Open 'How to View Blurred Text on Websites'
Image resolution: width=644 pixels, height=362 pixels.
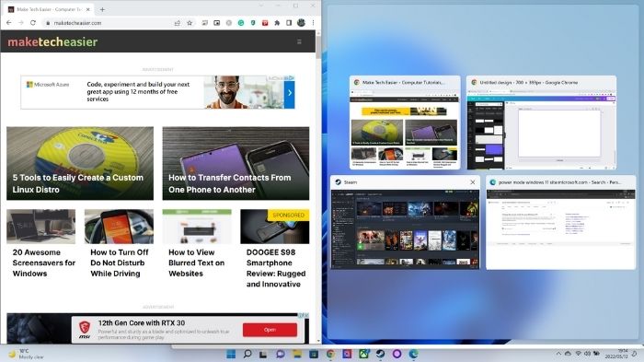click(196, 263)
